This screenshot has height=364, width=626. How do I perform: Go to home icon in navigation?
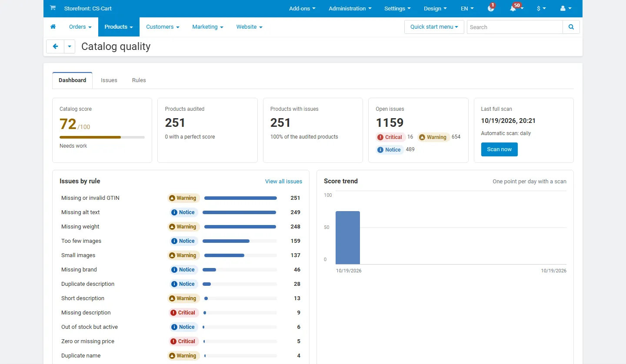[53, 26]
